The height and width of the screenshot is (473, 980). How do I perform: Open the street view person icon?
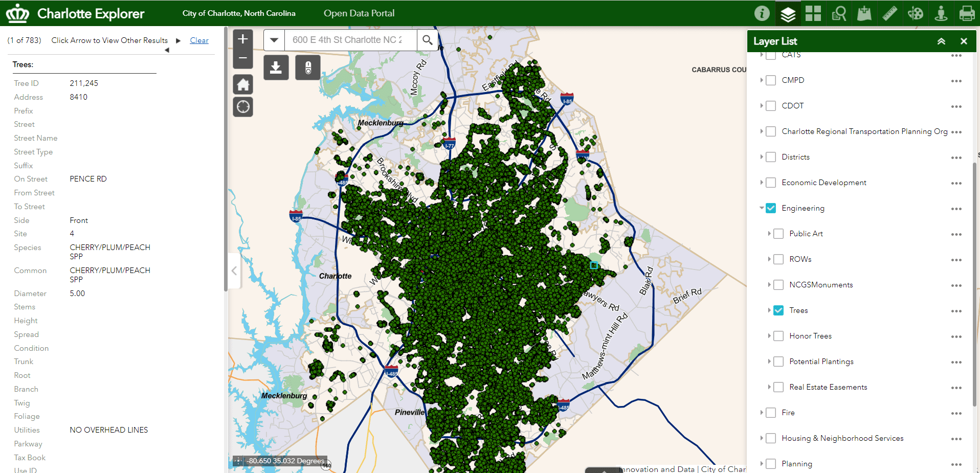point(941,13)
